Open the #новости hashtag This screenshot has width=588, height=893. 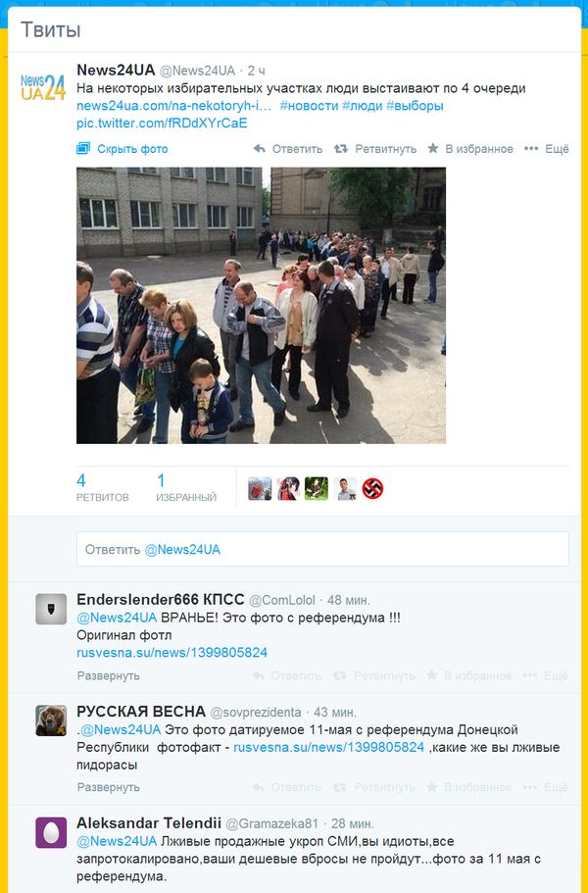[x=309, y=106]
